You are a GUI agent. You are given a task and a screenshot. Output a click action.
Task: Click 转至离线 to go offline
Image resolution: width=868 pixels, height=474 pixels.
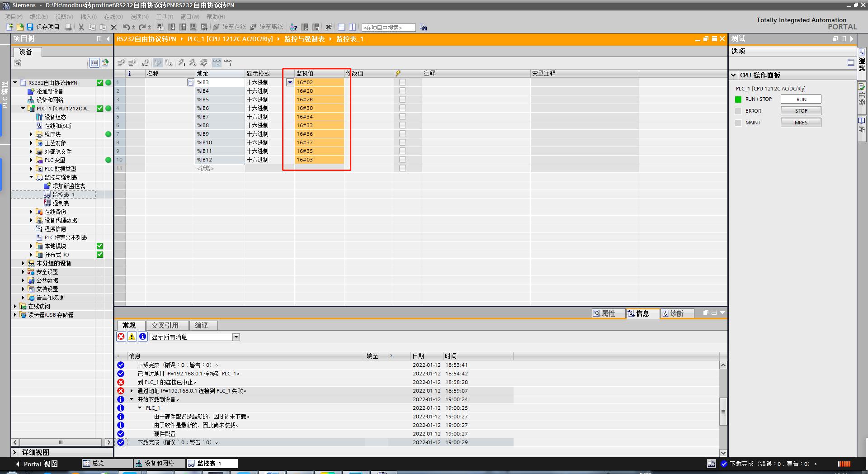click(267, 27)
